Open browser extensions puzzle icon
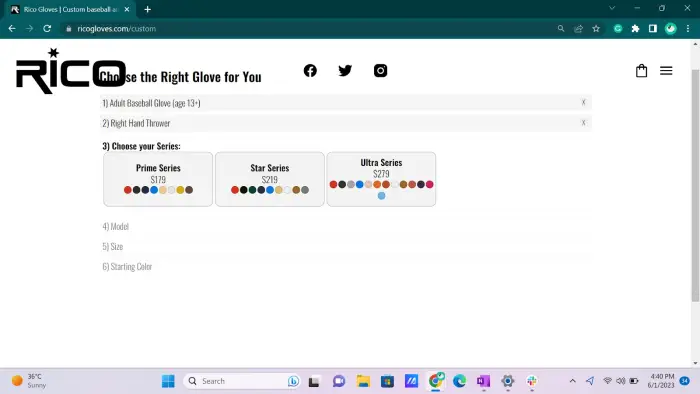 [x=635, y=29]
